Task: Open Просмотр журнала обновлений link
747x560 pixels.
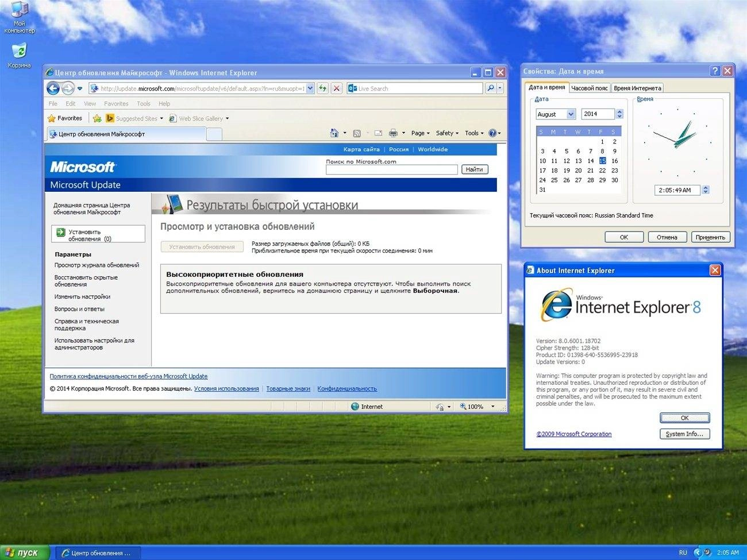Action: click(97, 265)
